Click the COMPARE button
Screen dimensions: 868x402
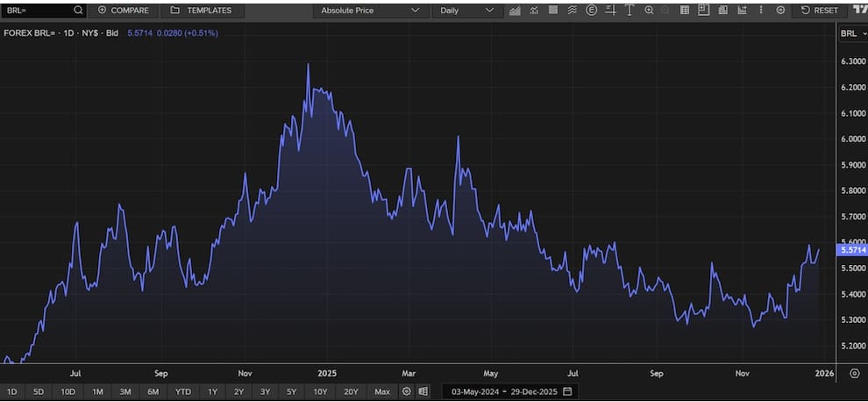click(123, 11)
